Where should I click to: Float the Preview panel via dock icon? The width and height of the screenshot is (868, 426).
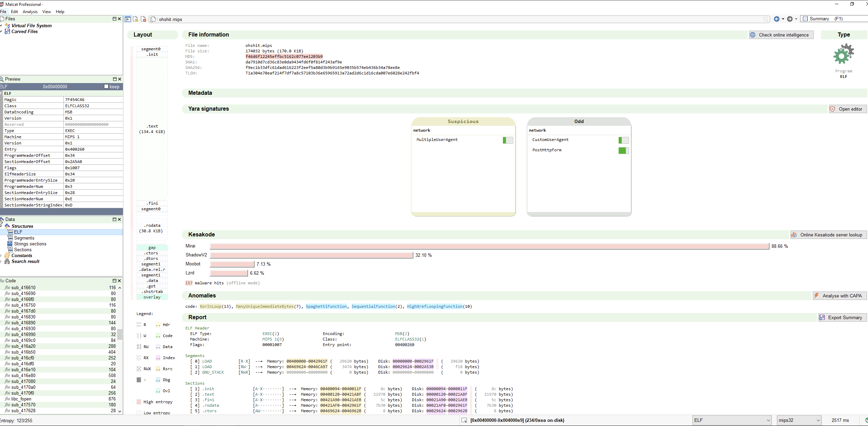(x=115, y=79)
